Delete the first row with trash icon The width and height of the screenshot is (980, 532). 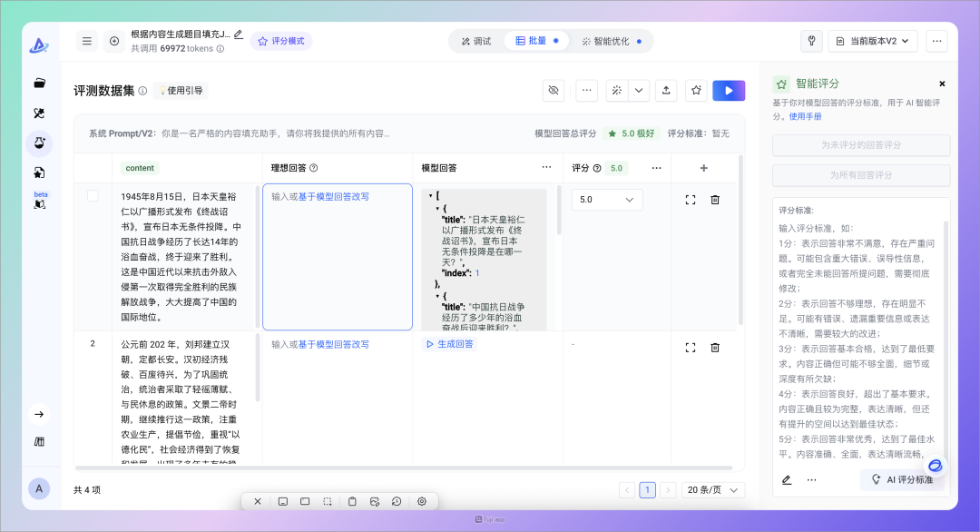[715, 200]
